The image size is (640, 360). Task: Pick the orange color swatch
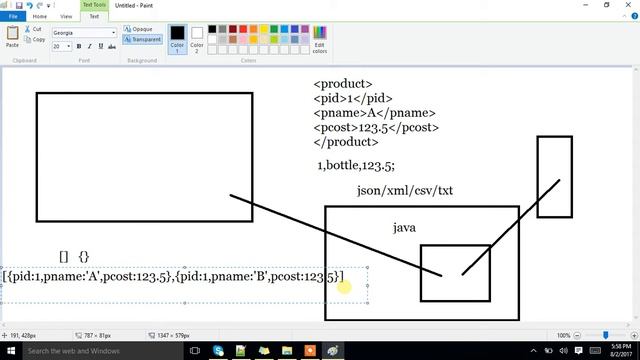tap(253, 29)
